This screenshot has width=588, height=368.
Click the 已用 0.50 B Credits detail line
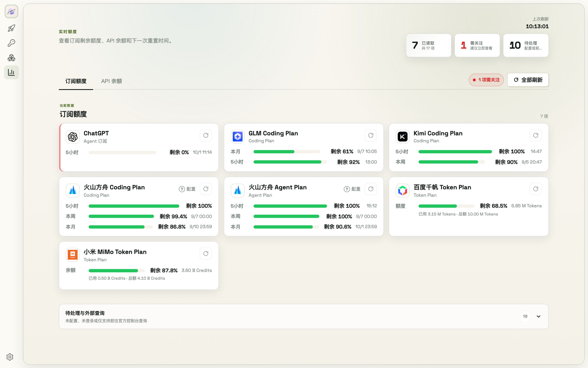[x=127, y=278]
